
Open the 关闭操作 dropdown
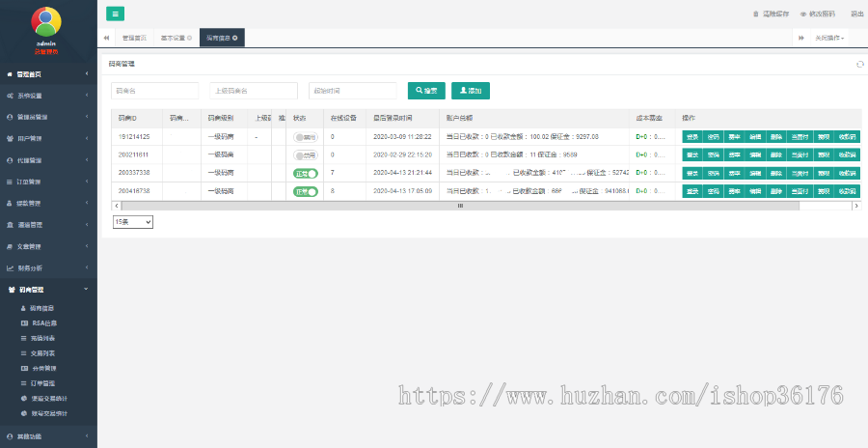[x=829, y=39]
